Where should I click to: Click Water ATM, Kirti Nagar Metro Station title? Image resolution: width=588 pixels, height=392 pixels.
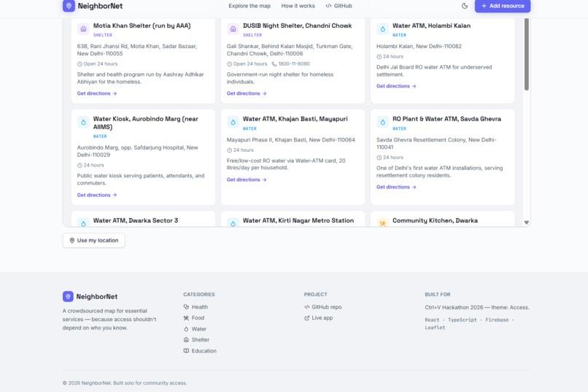point(298,220)
